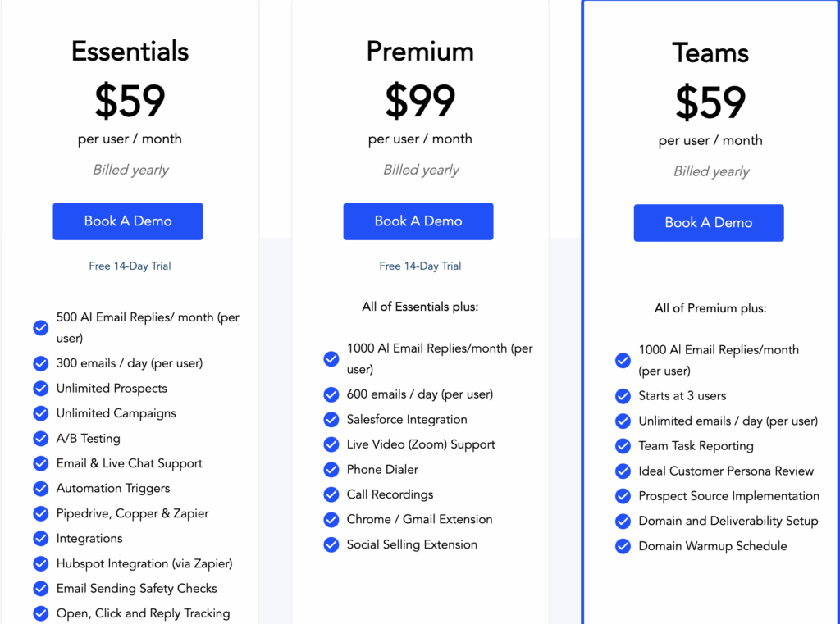Select the checkmark next to Team Task Reporting
This screenshot has height=624, width=840.
623,446
